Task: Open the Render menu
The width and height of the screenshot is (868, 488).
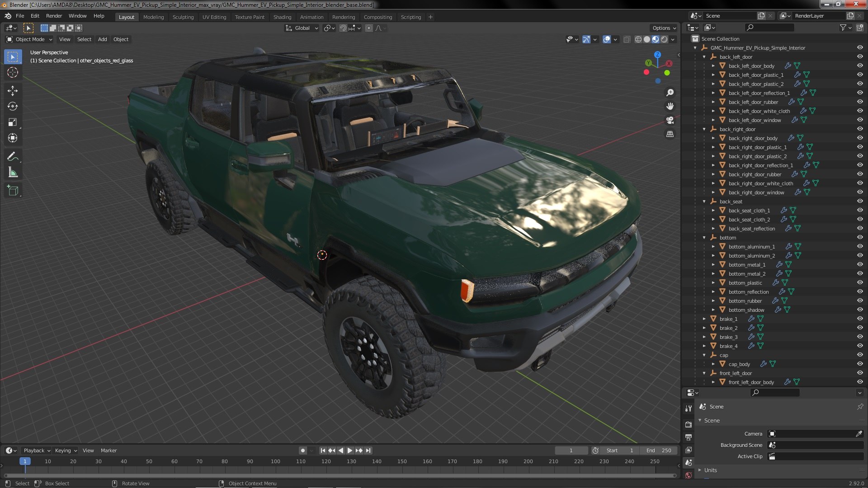Action: click(54, 16)
